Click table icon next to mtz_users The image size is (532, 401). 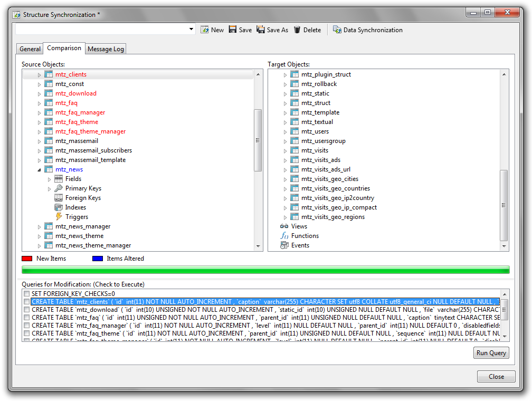[294, 131]
